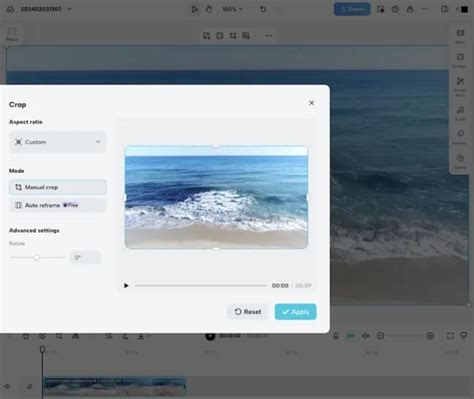The image size is (474, 399).
Task: Open the Speed panel in the right sidebar
Action: (x=460, y=161)
